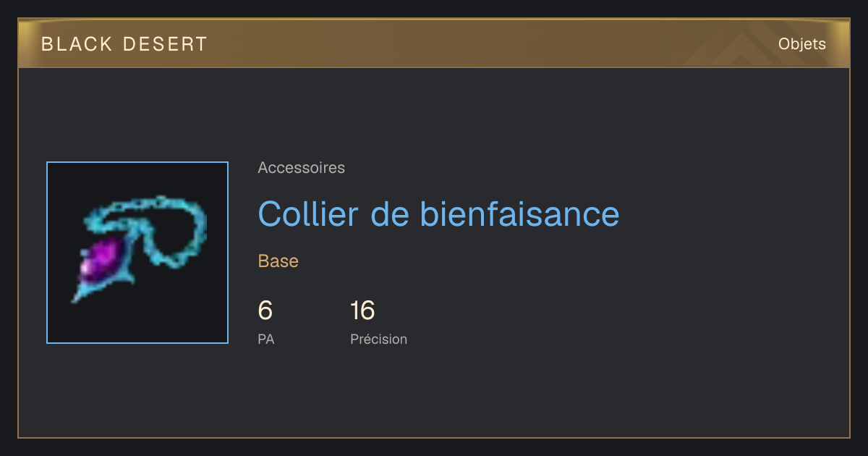Click the pointed tip of the necklace pendant
The height and width of the screenshot is (456, 868).
[x=75, y=298]
